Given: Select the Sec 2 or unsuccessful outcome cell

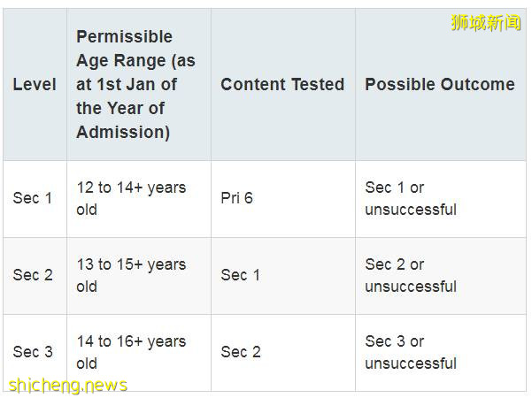Looking at the screenshot, I should [411, 275].
